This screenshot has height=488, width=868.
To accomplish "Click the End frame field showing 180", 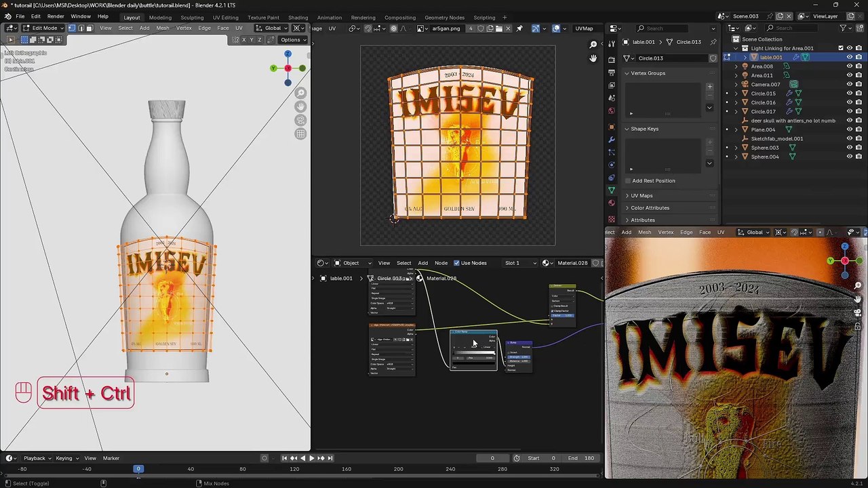I will (x=580, y=458).
